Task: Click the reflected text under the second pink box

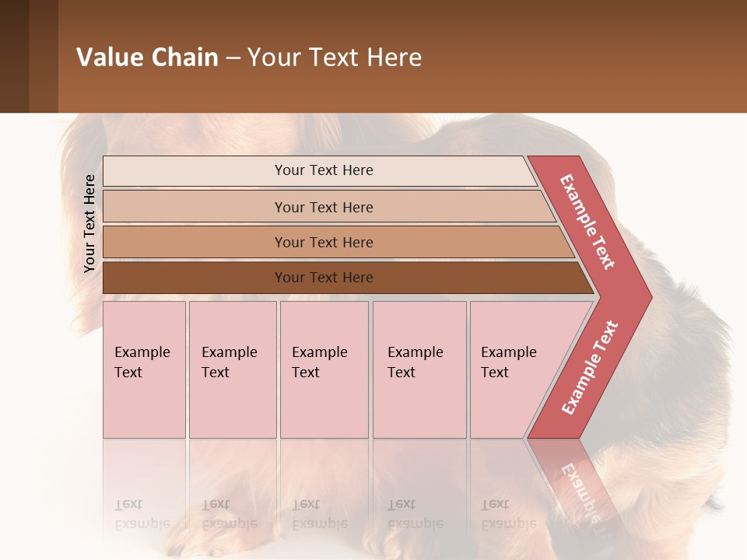Action: pyautogui.click(x=229, y=513)
